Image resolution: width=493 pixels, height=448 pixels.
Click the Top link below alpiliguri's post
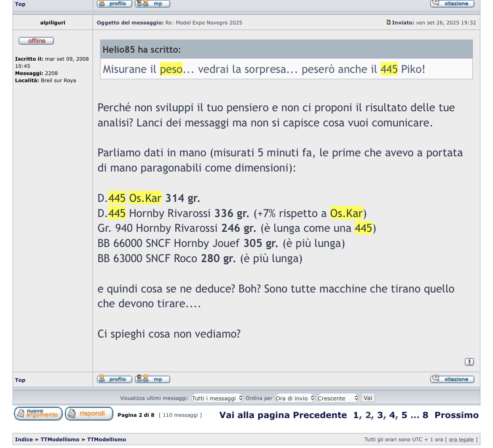(20, 380)
